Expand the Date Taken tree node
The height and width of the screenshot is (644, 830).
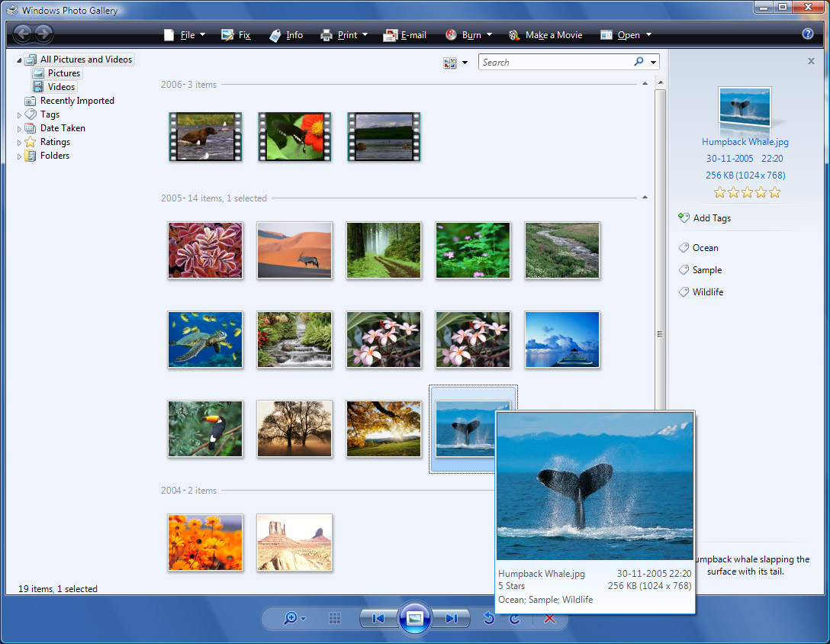point(20,129)
